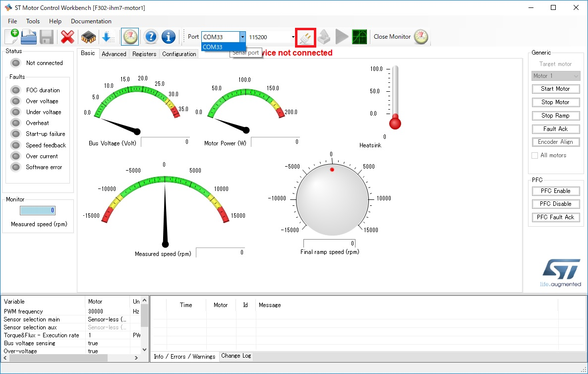Click the Fault Ack button
Image resolution: width=588 pixels, height=374 pixels.
pos(555,128)
